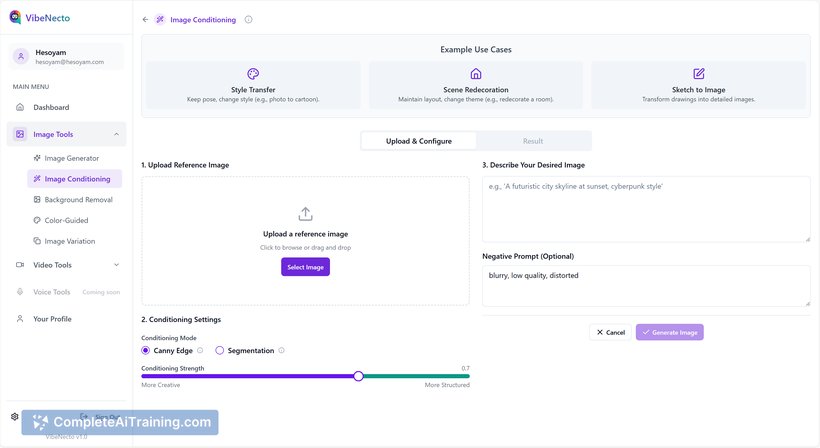Select the Segmentation radio button

[x=220, y=350]
